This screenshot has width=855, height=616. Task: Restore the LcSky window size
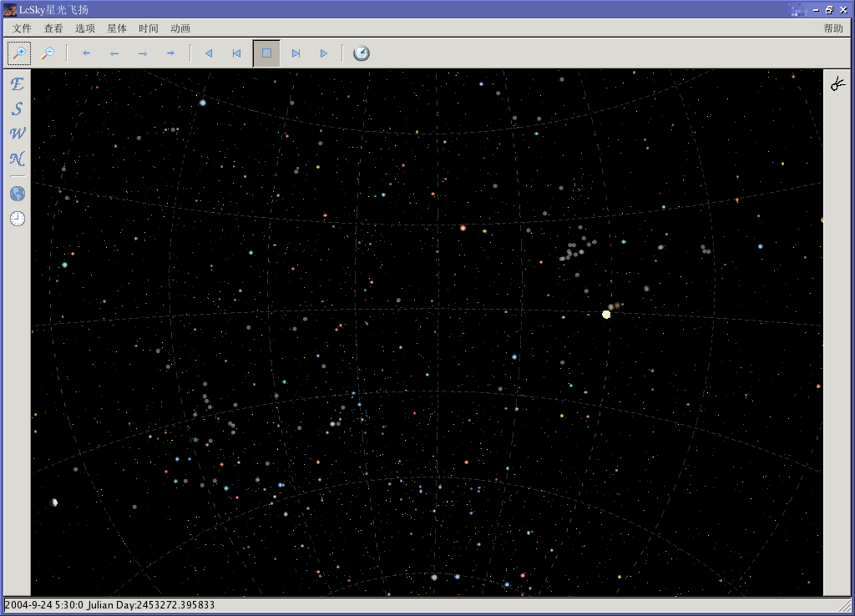(x=829, y=10)
